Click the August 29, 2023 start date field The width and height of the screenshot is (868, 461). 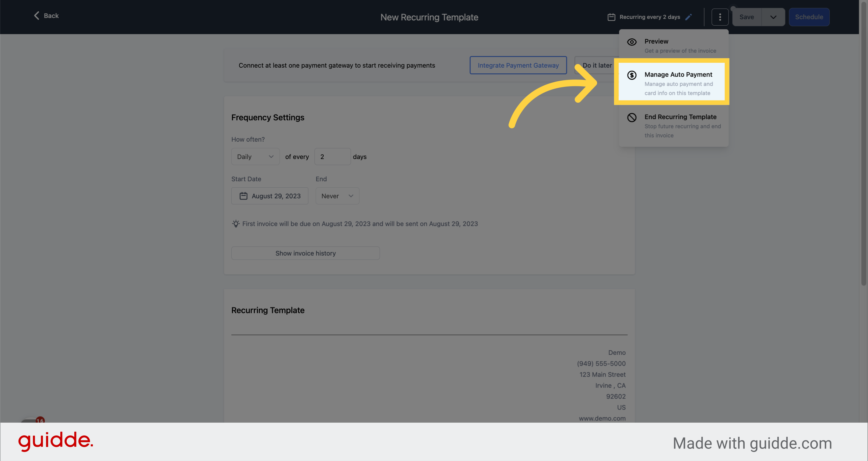[x=269, y=196]
